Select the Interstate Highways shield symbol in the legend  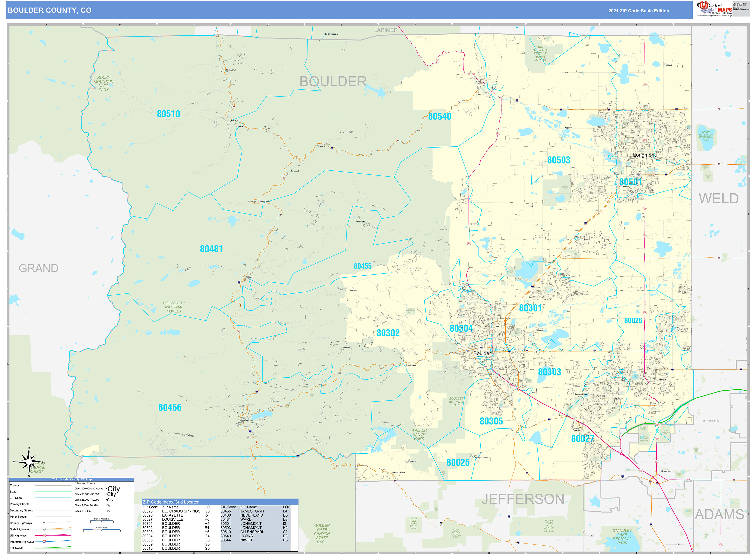45,542
